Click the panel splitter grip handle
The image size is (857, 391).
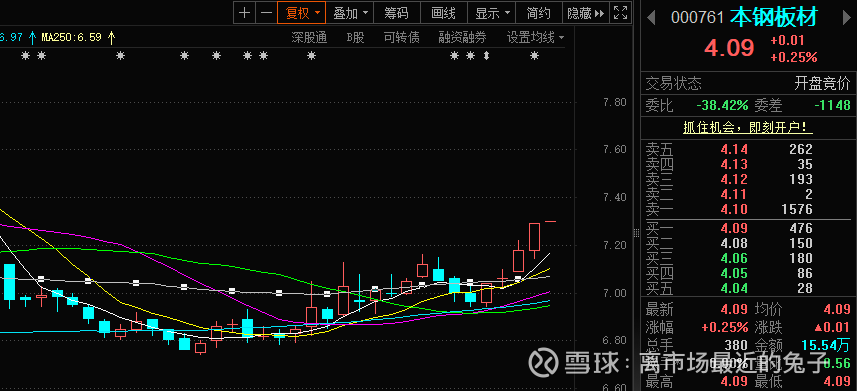tap(636, 233)
